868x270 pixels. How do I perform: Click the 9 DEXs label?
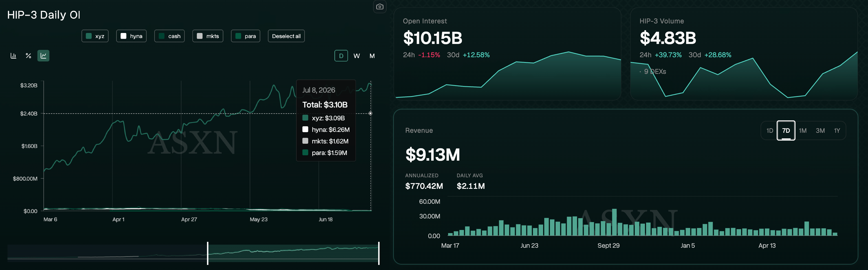[655, 72]
